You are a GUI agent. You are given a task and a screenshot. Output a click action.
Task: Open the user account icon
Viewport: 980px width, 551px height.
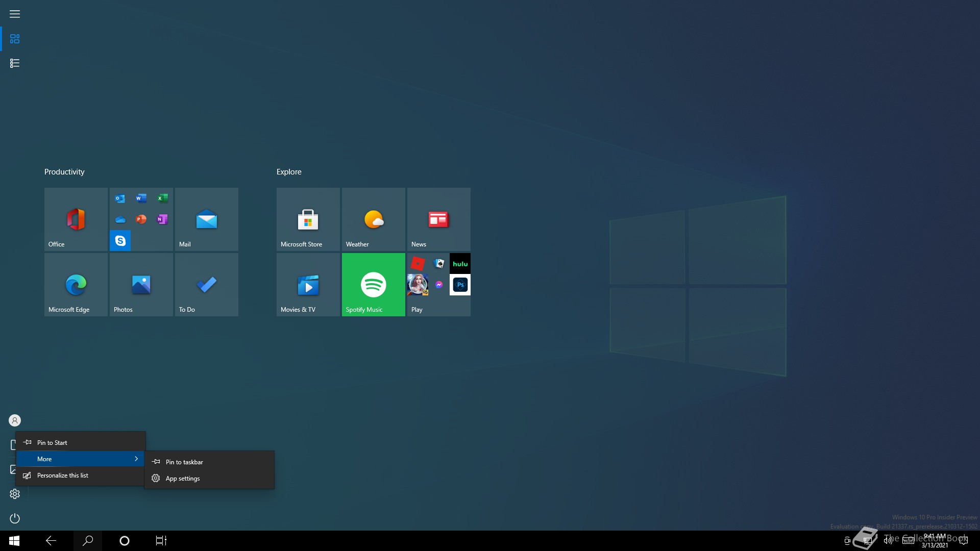[15, 420]
